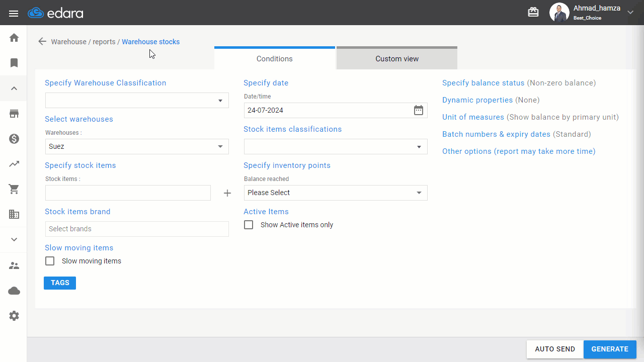Switch to the Conditions tab
This screenshot has width=644, height=362.
click(x=275, y=58)
